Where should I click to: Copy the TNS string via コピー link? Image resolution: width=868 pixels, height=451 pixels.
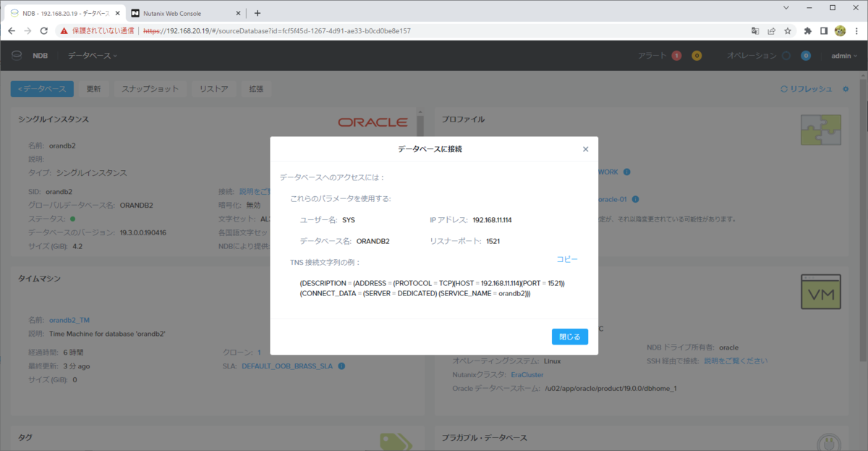click(x=567, y=259)
